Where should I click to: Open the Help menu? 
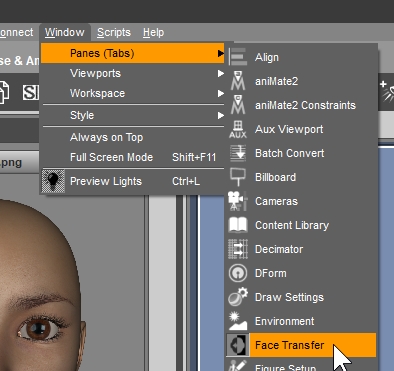pyautogui.click(x=153, y=32)
